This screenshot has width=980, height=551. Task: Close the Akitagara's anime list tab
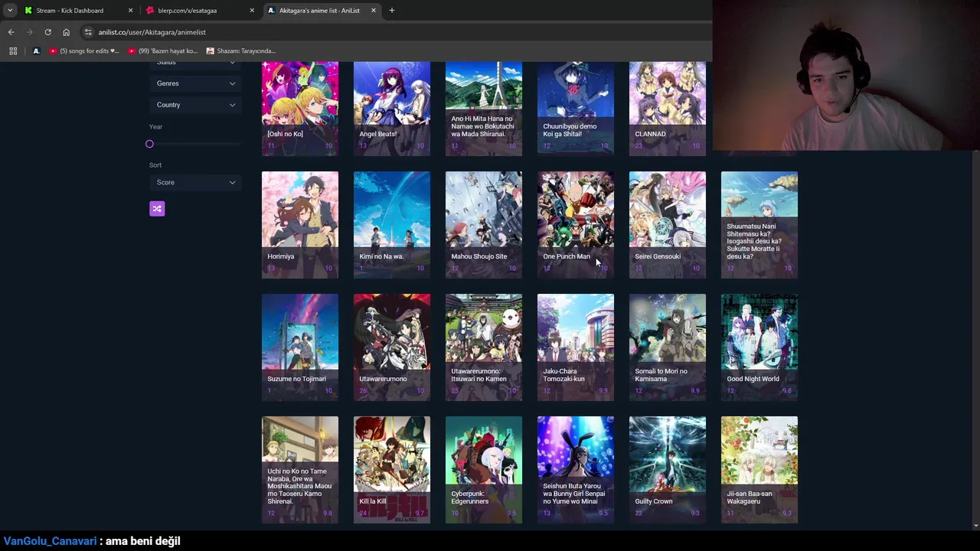[x=374, y=11]
